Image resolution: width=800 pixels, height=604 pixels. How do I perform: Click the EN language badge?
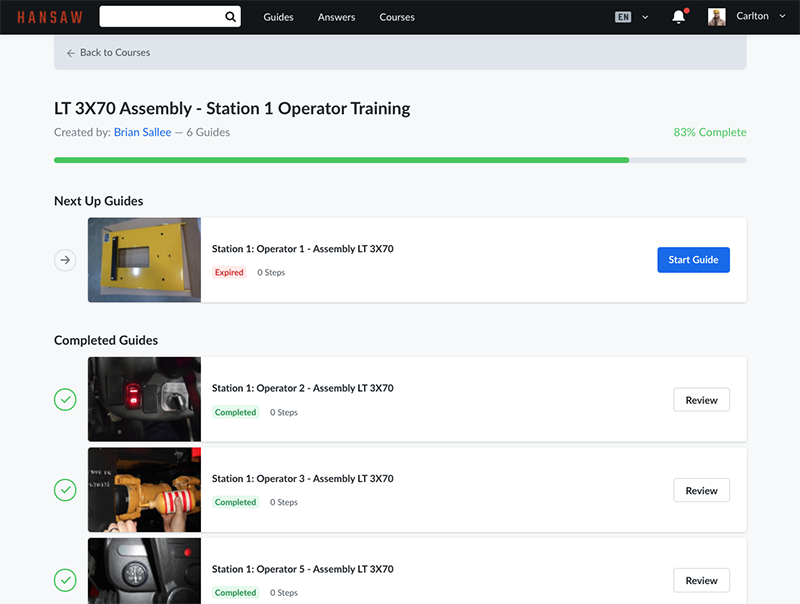[623, 17]
